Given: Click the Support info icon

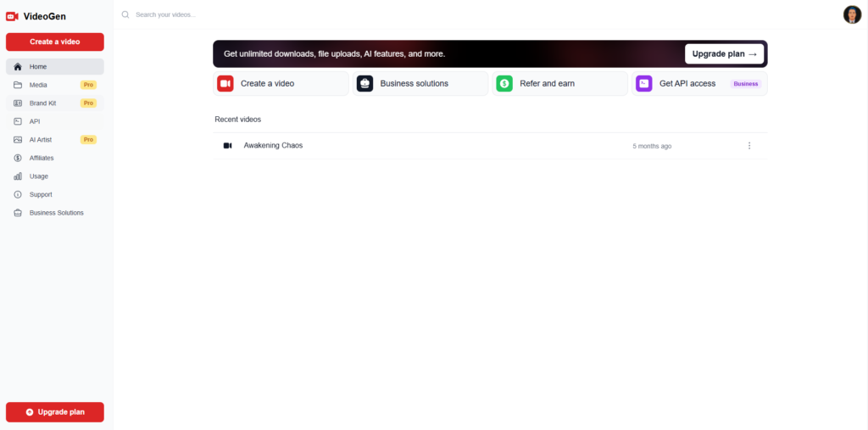Looking at the screenshot, I should tap(18, 194).
